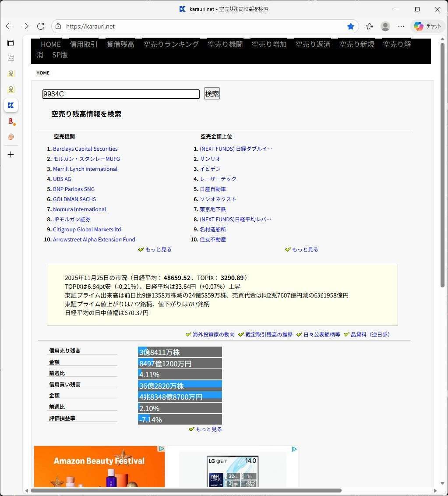
Task: Click the site lock icon in the address bar
Action: 58,26
